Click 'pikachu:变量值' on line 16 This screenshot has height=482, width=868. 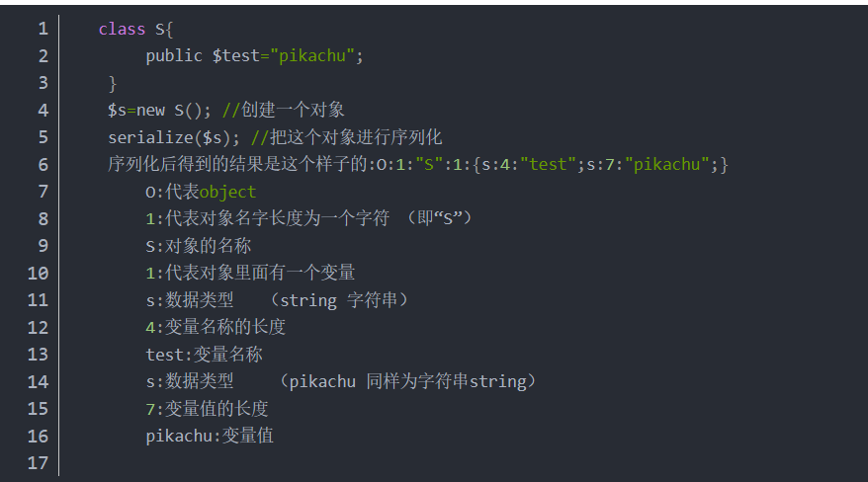tap(210, 437)
